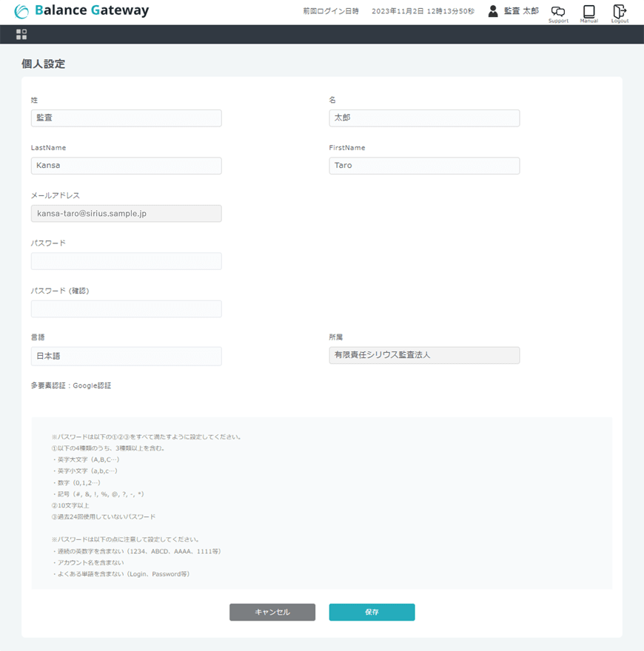Click the Balance Gateway logo
This screenshot has height=651, width=644.
click(81, 11)
